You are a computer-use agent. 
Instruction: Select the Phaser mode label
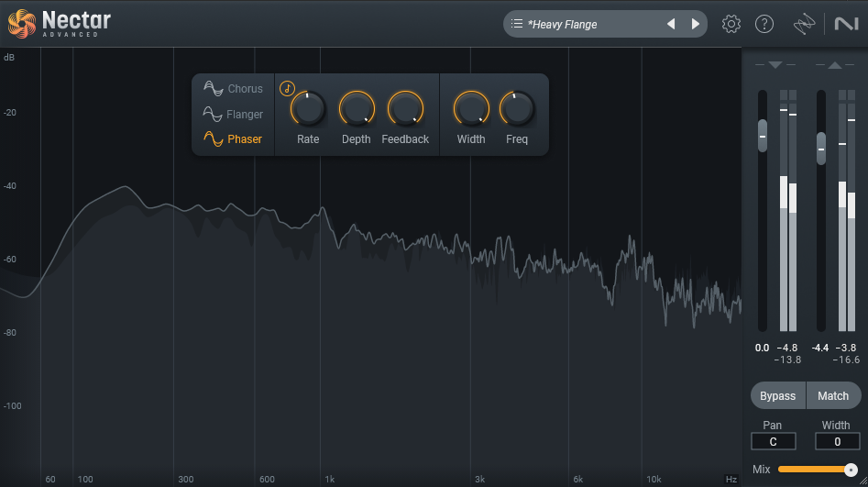click(245, 139)
